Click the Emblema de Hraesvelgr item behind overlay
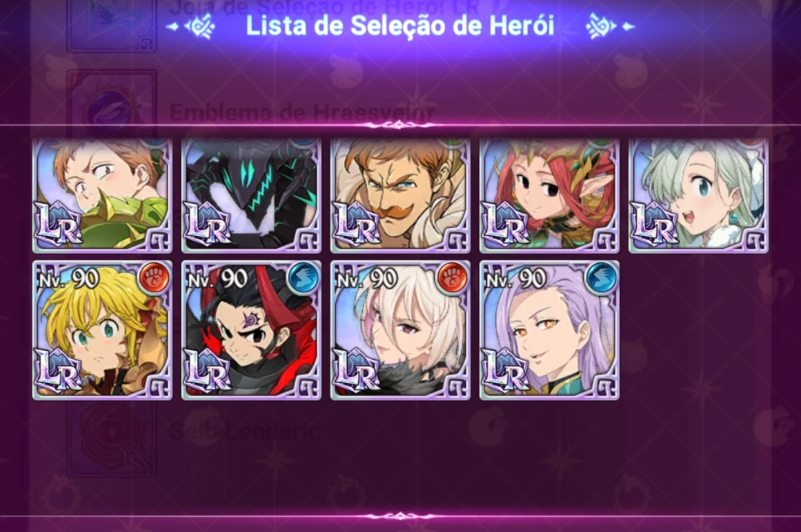The height and width of the screenshot is (532, 801). [303, 112]
